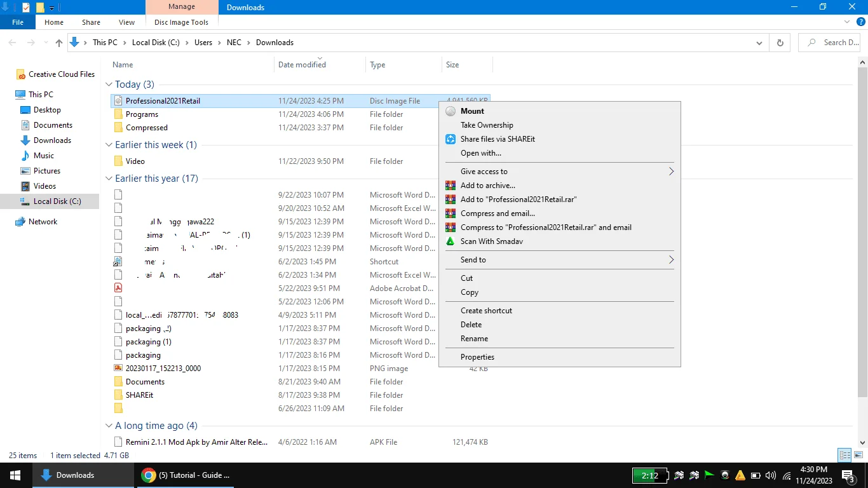This screenshot has height=488, width=868.
Task: Collapse the Today (3) group
Action: click(x=109, y=85)
